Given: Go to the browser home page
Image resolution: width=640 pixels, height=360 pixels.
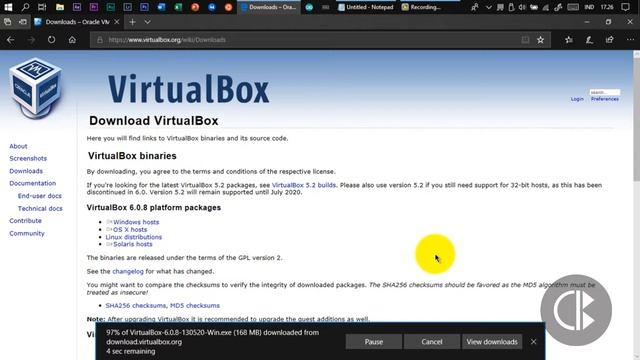Looking at the screenshot, I should click(x=72, y=40).
